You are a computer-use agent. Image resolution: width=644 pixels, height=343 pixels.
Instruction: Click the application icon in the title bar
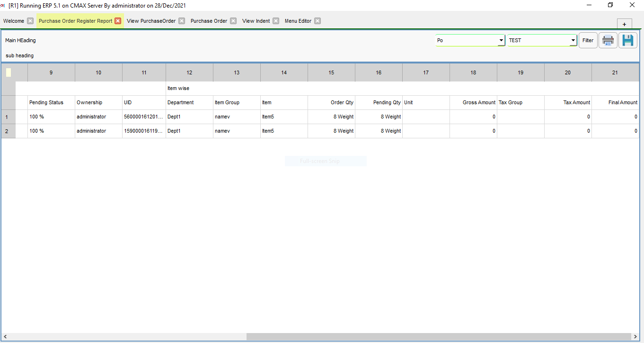click(5, 5)
